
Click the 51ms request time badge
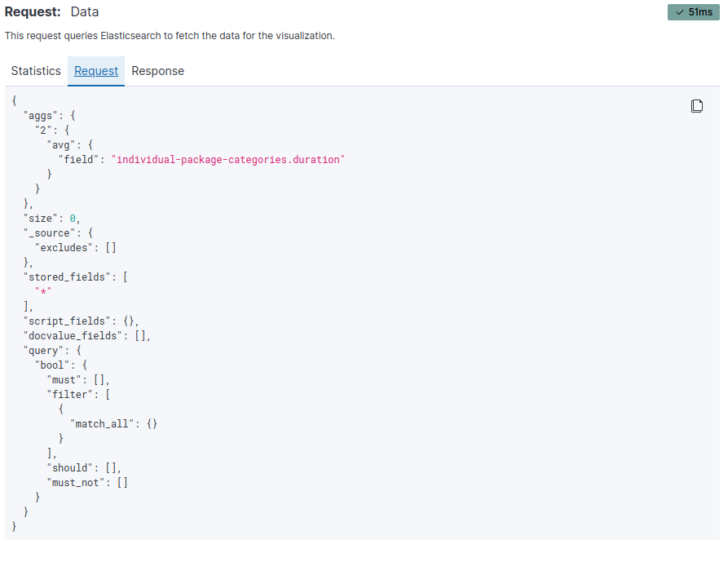click(693, 12)
